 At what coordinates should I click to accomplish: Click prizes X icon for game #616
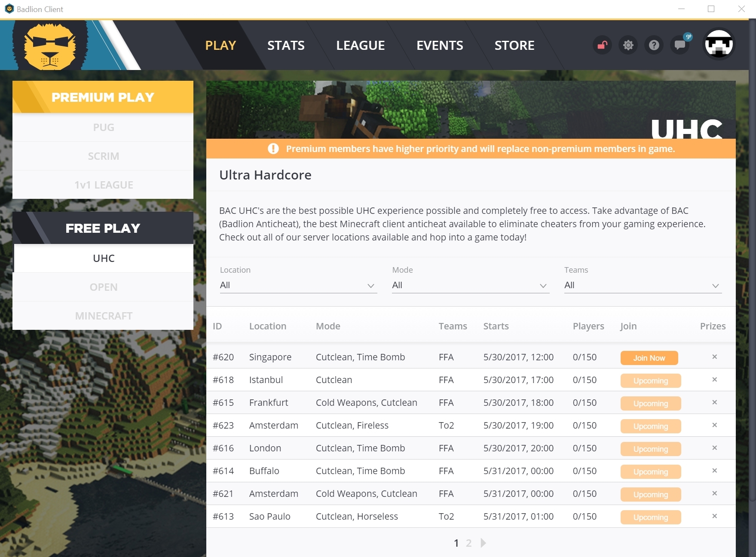click(x=714, y=448)
